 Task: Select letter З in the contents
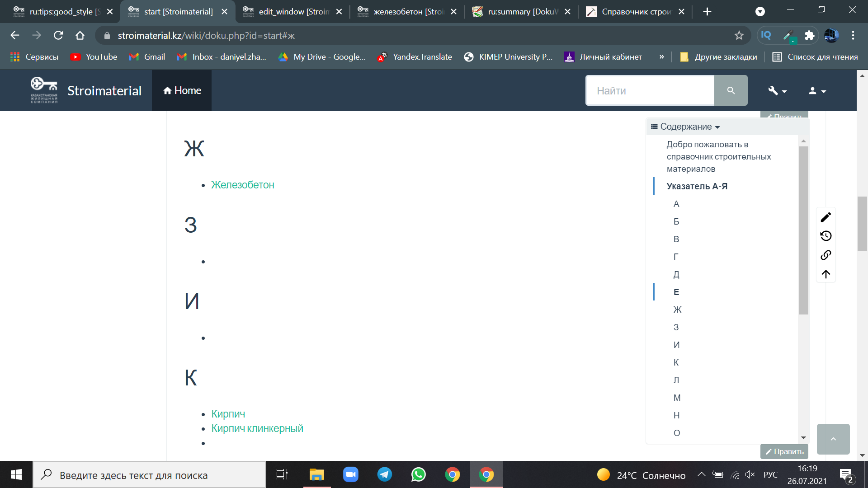point(676,327)
